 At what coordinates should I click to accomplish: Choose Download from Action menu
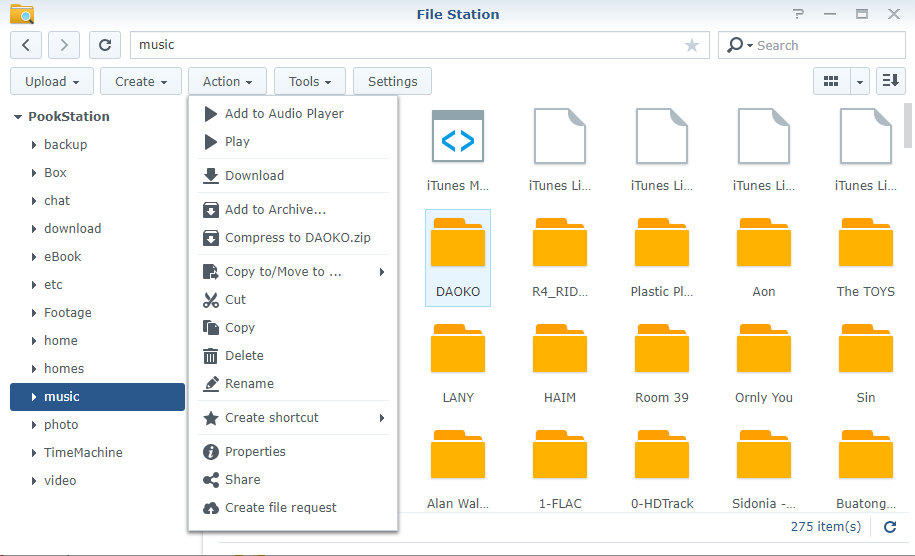click(x=293, y=176)
